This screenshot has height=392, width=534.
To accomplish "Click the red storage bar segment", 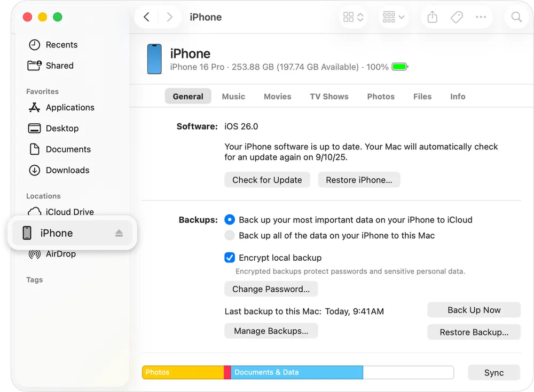I will click(227, 372).
